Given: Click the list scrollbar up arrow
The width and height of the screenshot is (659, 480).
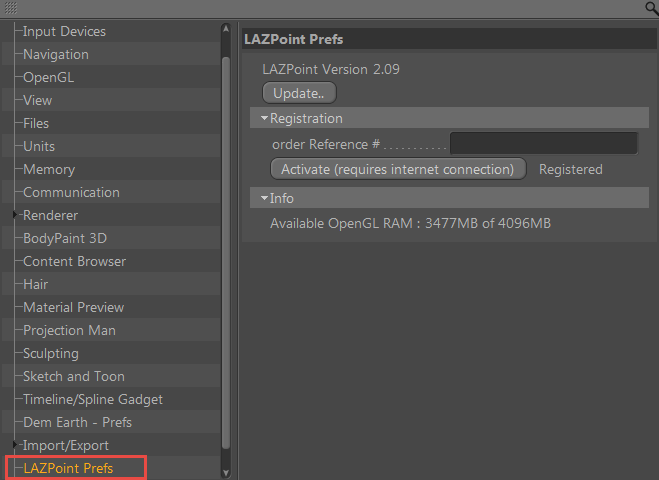Looking at the screenshot, I should [x=226, y=29].
